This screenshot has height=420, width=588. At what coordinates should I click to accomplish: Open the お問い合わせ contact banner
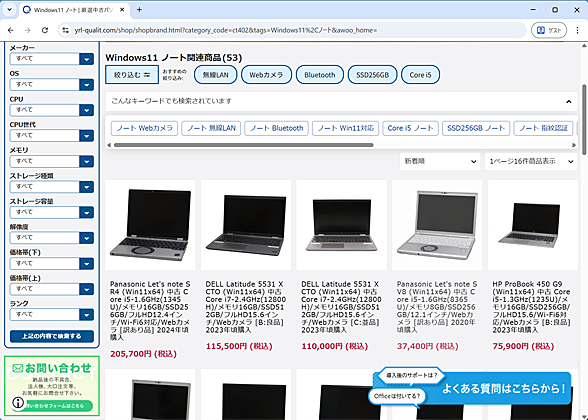(x=52, y=386)
